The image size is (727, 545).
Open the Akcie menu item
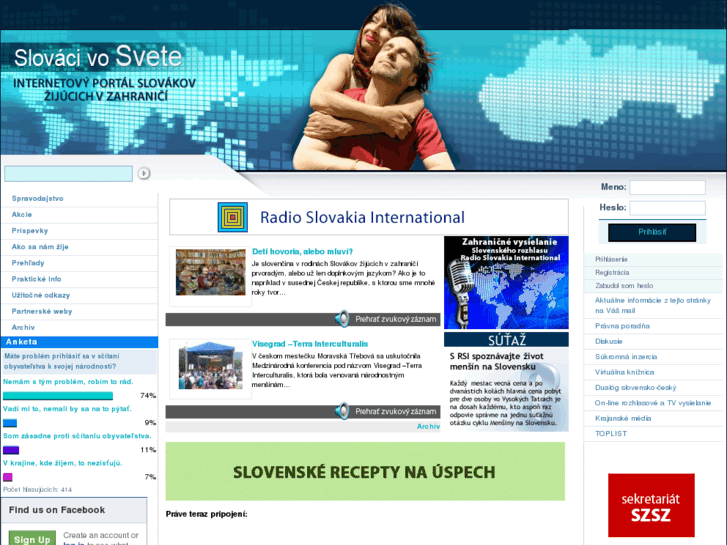(x=22, y=215)
